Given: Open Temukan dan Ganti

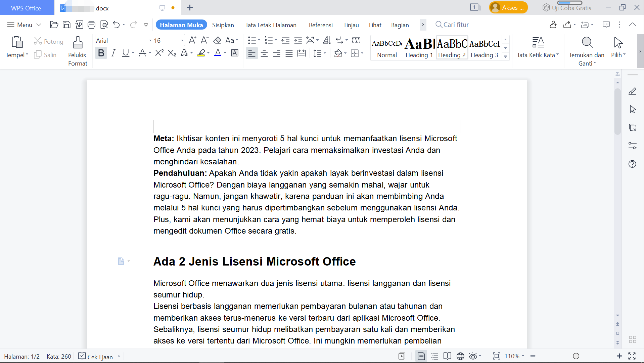Looking at the screenshot, I should click(x=587, y=51).
